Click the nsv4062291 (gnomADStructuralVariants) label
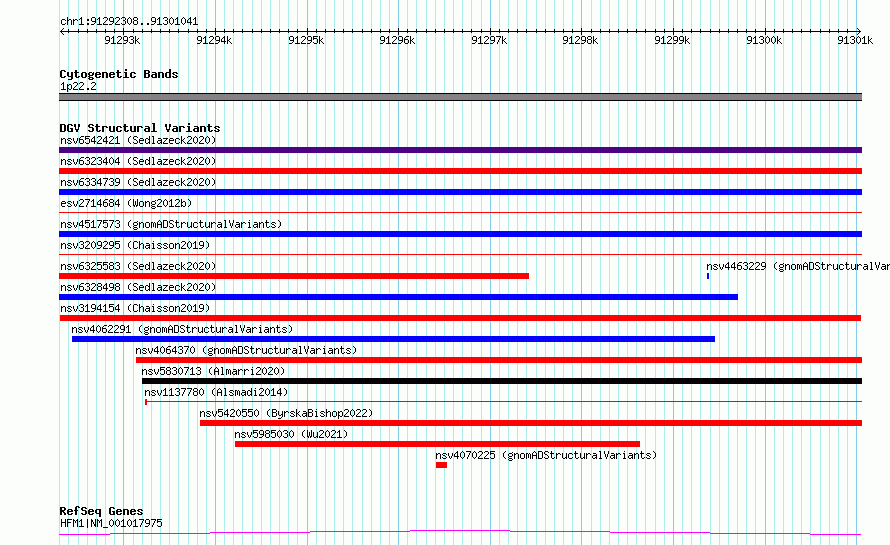This screenshot has height=545, width=890. (182, 329)
